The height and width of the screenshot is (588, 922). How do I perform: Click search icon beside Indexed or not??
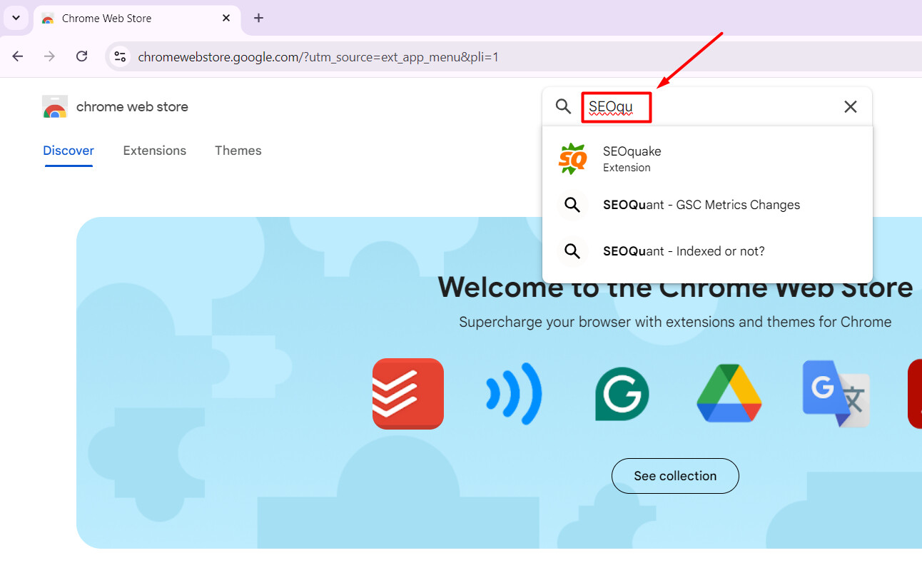point(572,251)
